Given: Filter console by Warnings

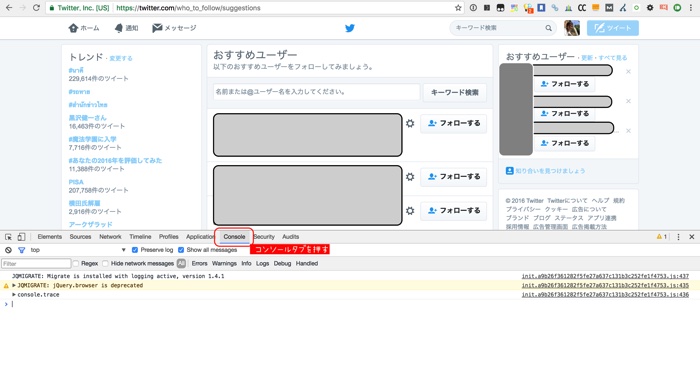Looking at the screenshot, I should coord(224,263).
